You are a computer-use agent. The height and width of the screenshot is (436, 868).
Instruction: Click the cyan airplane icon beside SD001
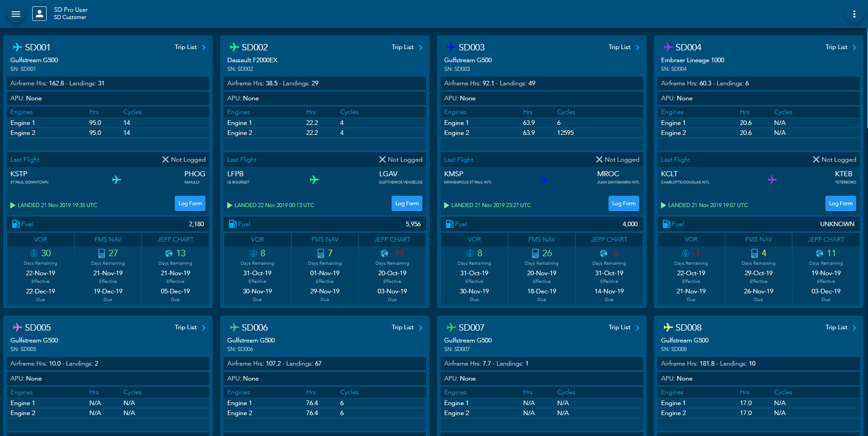[17, 47]
